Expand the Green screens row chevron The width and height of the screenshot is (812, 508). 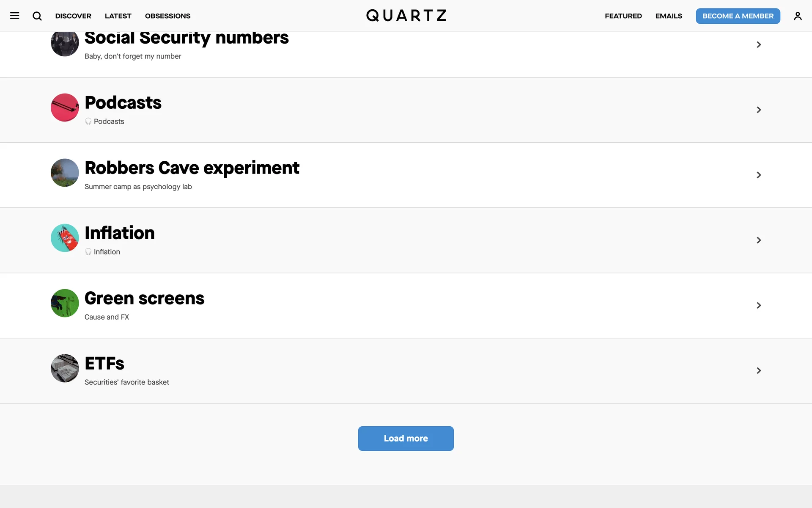click(x=759, y=306)
